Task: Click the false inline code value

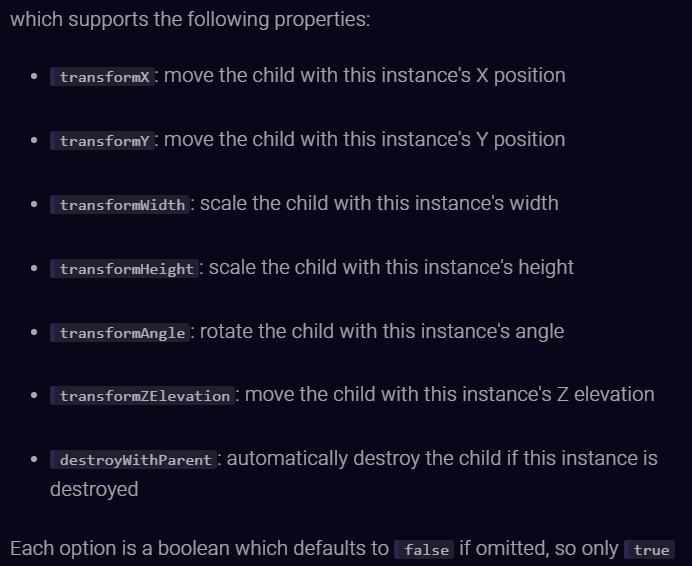Action: coord(424,550)
